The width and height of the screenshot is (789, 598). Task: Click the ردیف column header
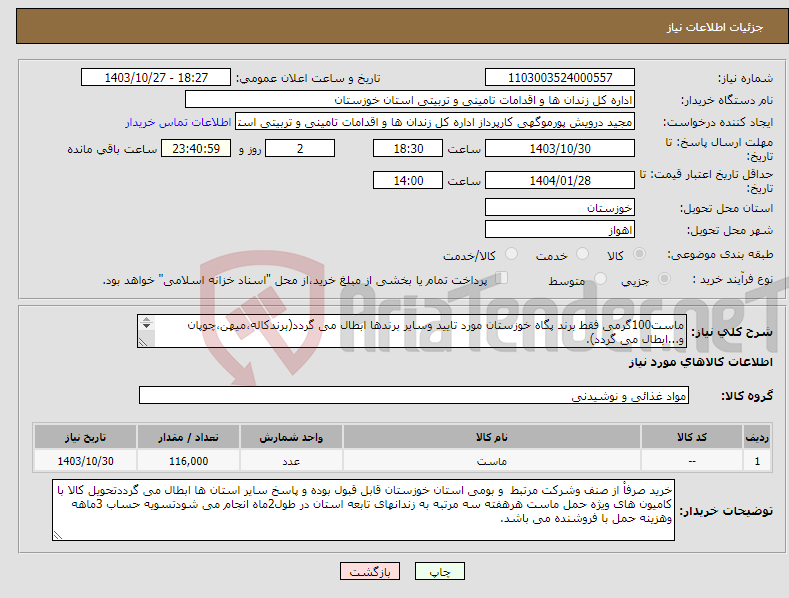(757, 437)
